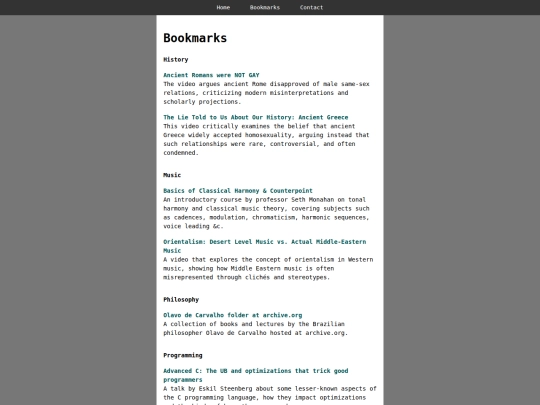Click description starting 'The video argues ancient Rome'
This screenshot has width=540, height=405.
click(266, 93)
